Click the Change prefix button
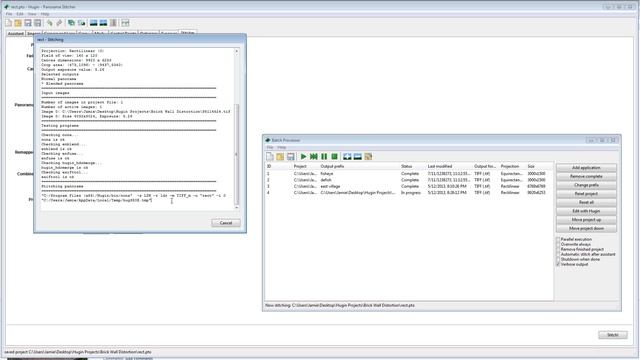The width and height of the screenshot is (640, 360). (x=586, y=185)
